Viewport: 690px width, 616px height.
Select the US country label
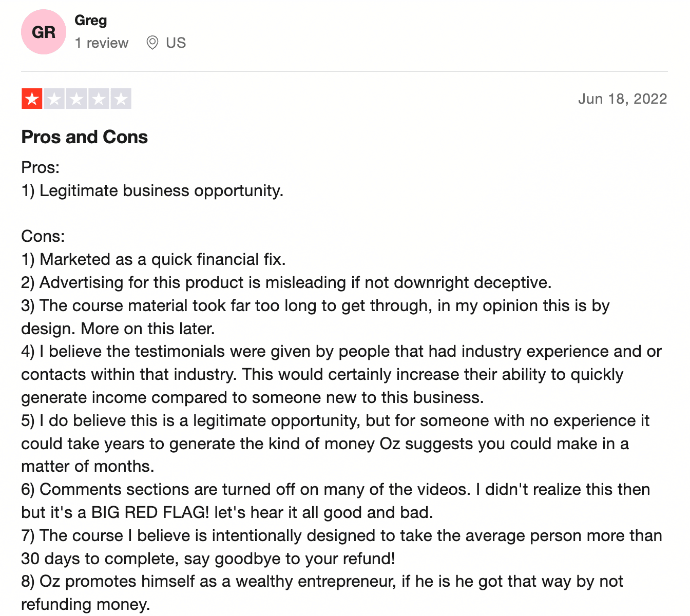(176, 43)
